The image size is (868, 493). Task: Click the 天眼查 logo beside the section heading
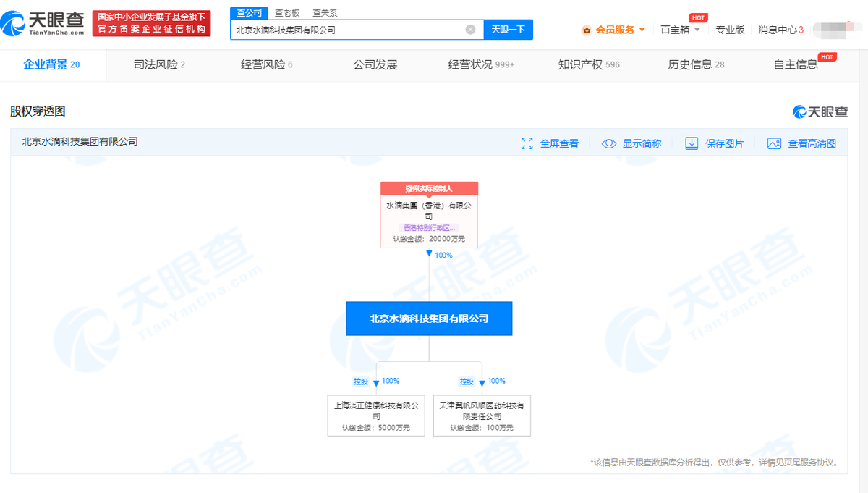pos(821,111)
